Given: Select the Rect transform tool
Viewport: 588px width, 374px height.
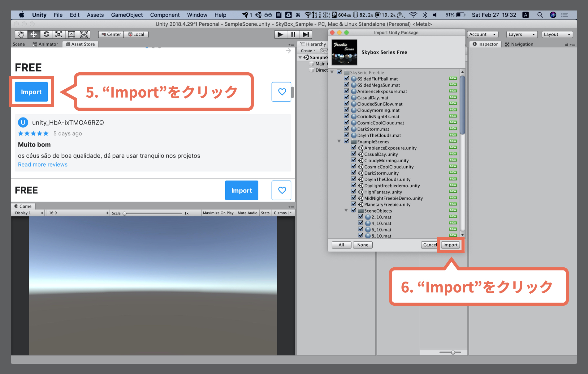Looking at the screenshot, I should (71, 34).
